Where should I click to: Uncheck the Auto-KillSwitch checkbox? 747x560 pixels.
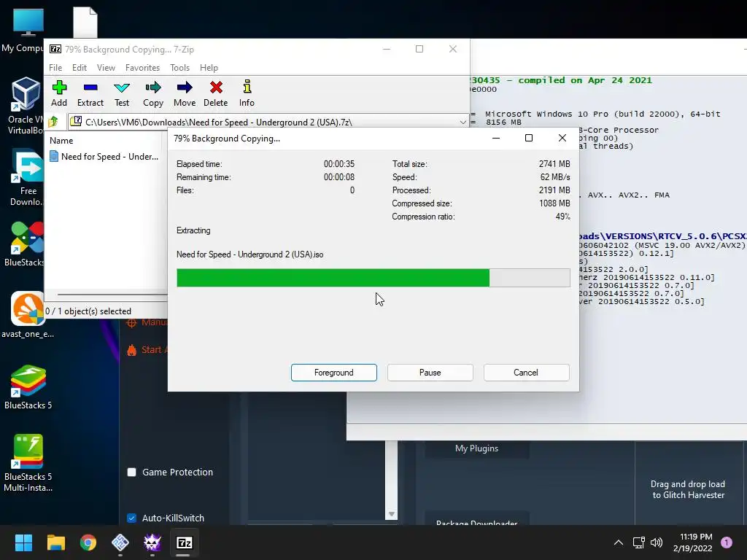pos(132,518)
